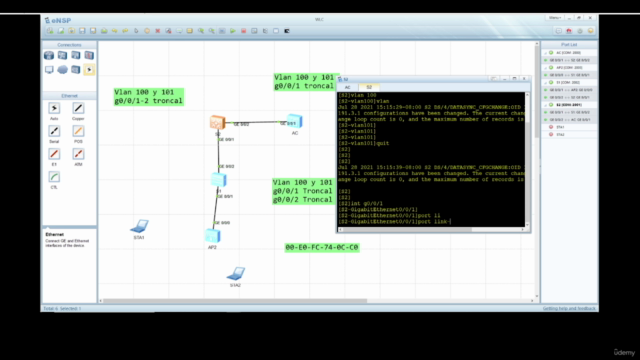Open the Menu dropdown in title bar

point(554,18)
